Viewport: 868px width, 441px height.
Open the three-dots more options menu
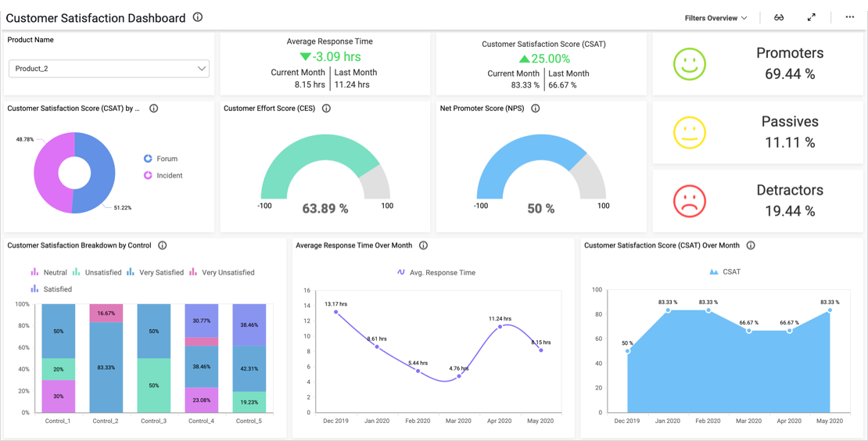click(x=850, y=17)
